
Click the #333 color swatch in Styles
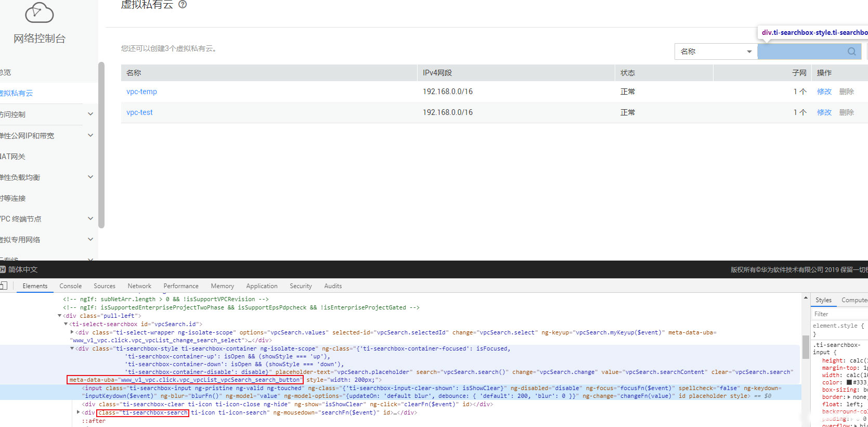tap(849, 382)
